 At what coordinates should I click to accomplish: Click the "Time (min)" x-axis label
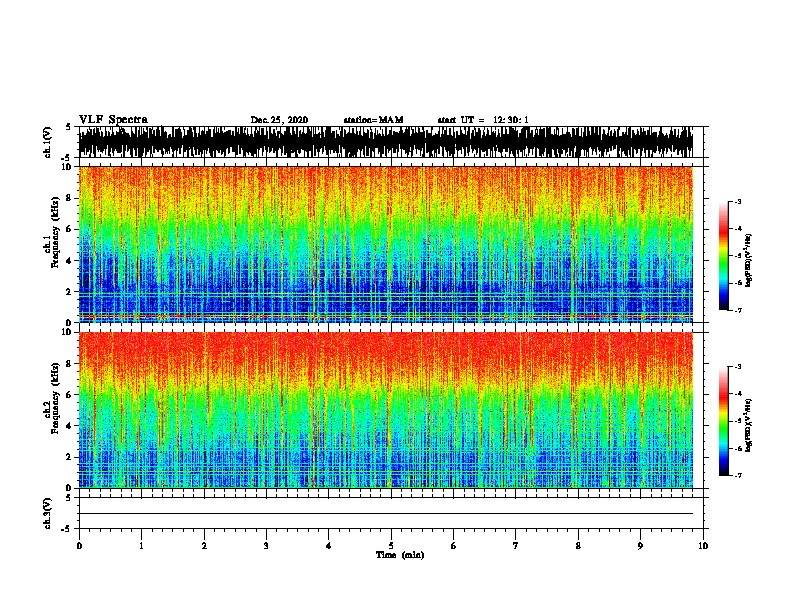(x=400, y=555)
